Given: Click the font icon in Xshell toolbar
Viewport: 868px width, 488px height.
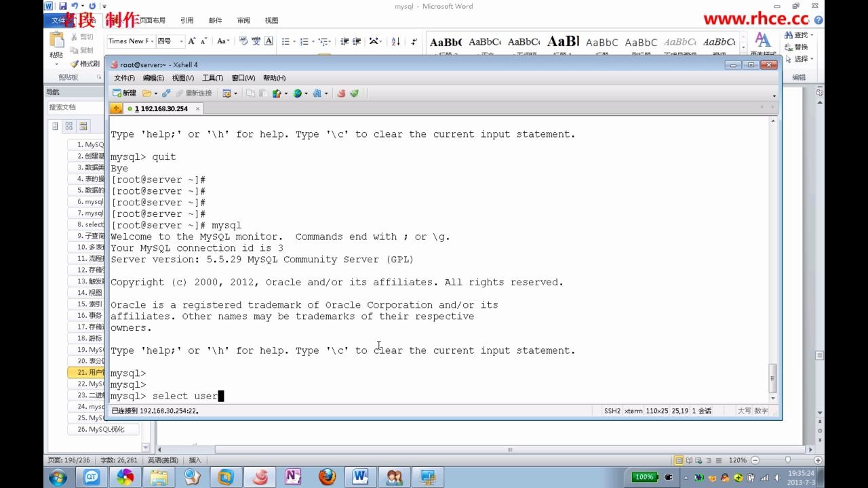Looking at the screenshot, I should [317, 93].
